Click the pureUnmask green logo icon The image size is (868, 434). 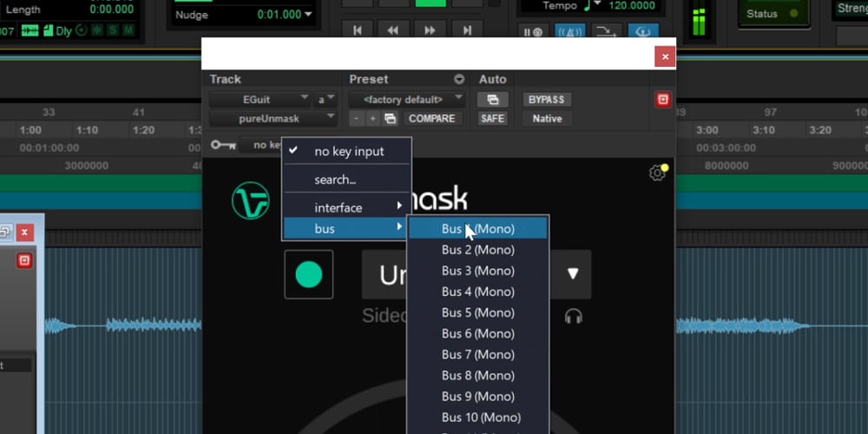coord(250,201)
